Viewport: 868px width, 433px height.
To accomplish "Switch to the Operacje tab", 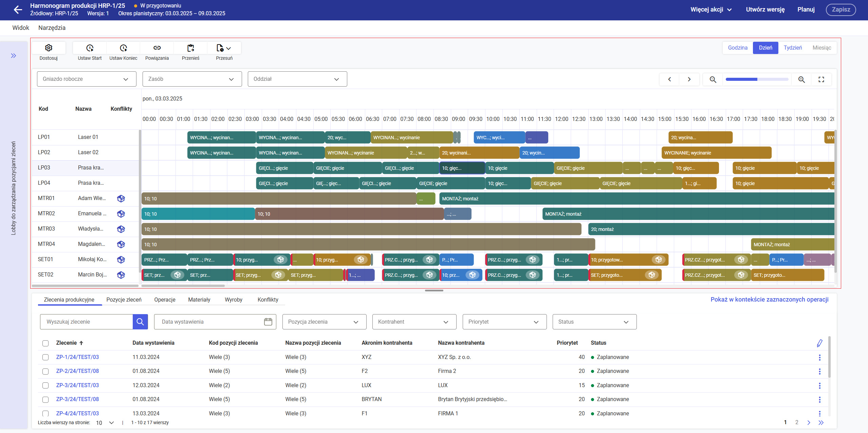I will click(165, 300).
